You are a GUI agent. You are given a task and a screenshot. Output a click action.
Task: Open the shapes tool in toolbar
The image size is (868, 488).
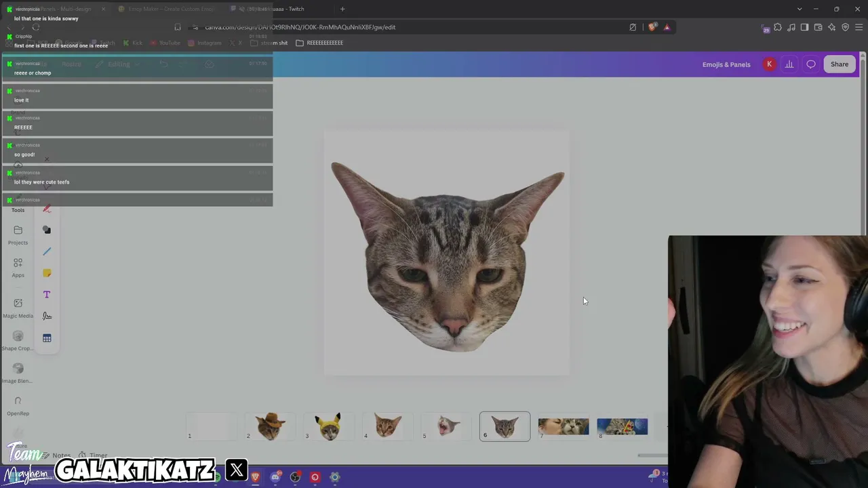tap(47, 230)
